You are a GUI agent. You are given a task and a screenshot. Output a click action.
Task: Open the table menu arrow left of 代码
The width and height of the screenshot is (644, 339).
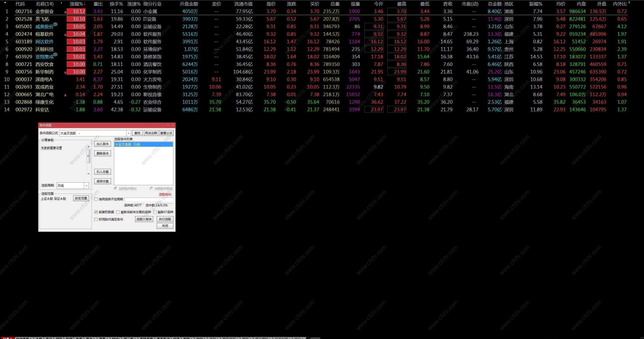(x=5, y=3)
